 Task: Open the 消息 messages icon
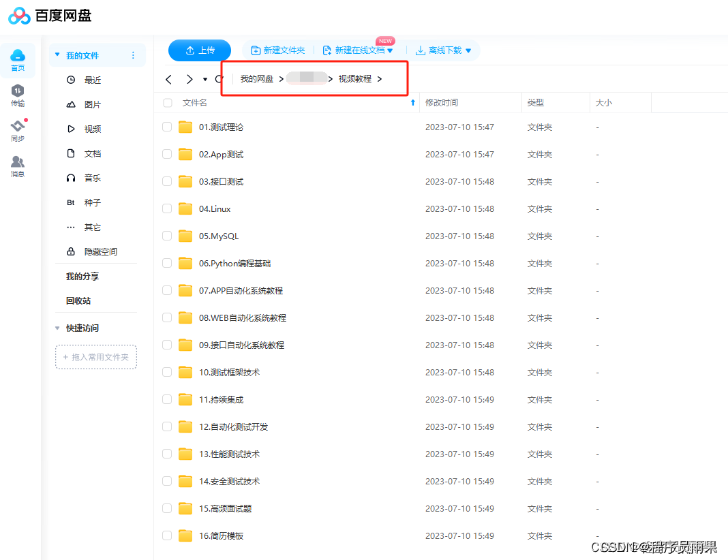coord(18,166)
